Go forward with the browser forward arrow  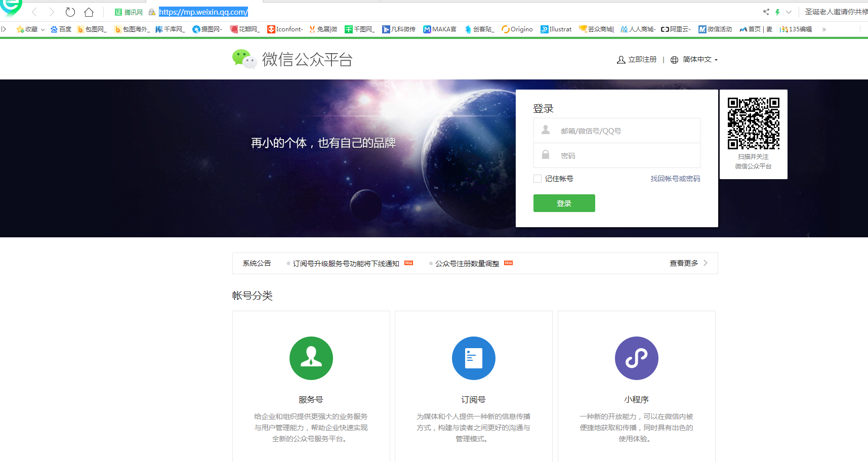(52, 12)
